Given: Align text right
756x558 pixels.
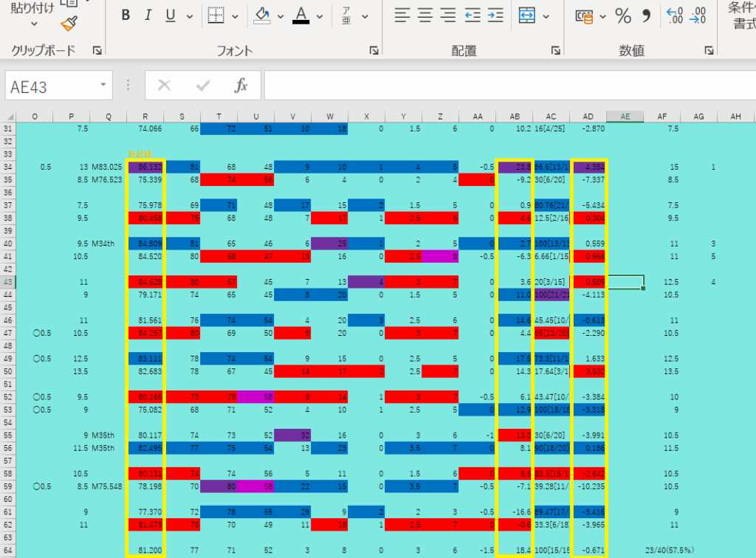Looking at the screenshot, I should (x=447, y=15).
